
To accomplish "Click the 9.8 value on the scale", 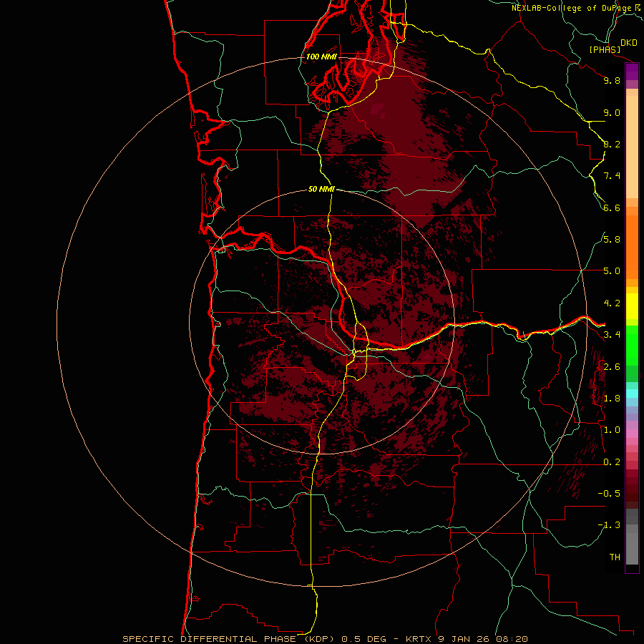I will coord(612,80).
